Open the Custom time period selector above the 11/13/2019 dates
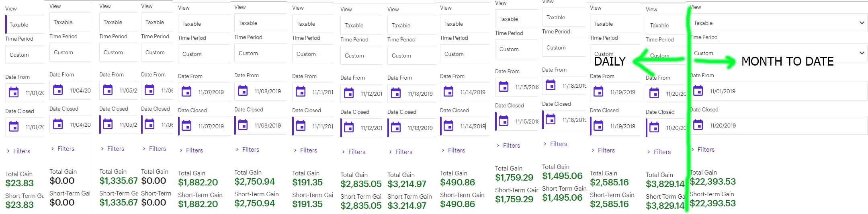 tap(412, 56)
